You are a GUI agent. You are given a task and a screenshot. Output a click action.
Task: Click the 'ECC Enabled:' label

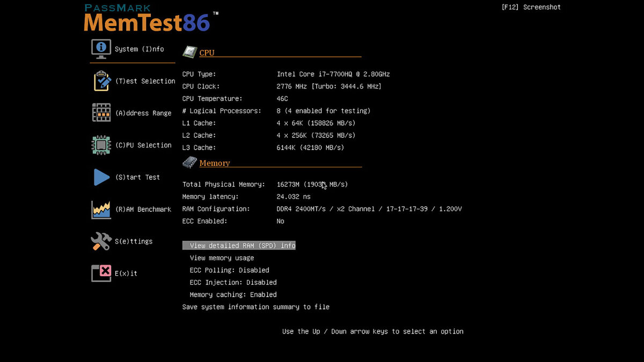pos(205,221)
